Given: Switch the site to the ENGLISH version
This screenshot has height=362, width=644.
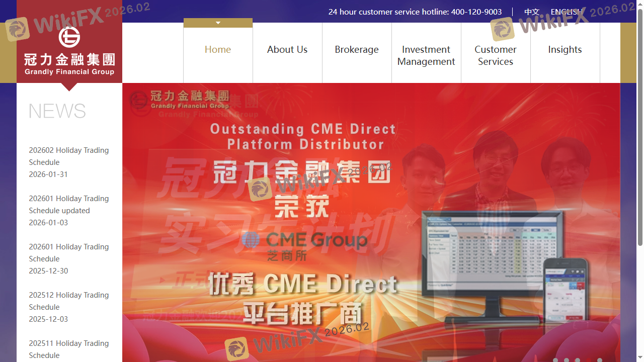Looking at the screenshot, I should (x=566, y=12).
